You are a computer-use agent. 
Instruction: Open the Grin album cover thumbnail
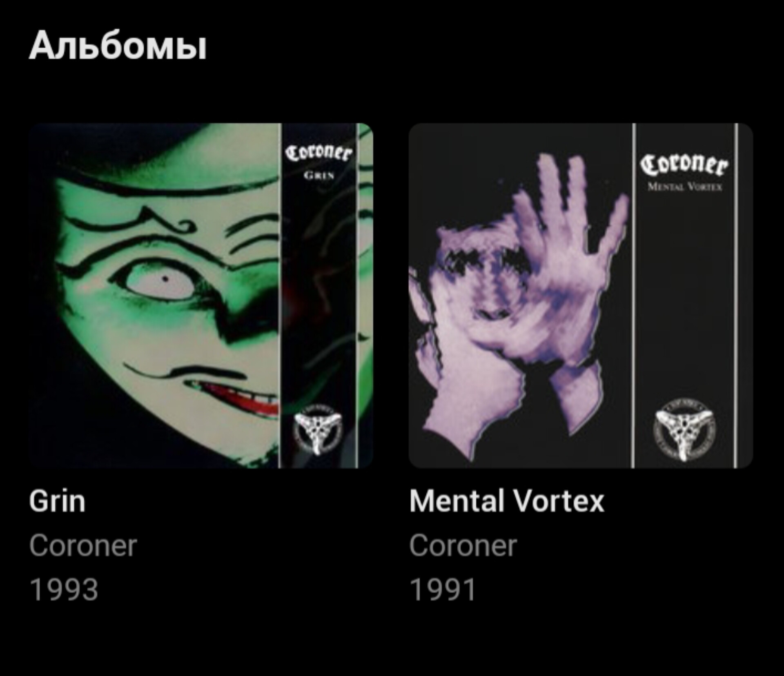pyautogui.click(x=201, y=296)
